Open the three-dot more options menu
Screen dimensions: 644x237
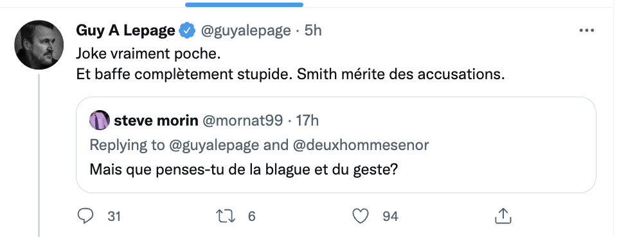[x=587, y=30]
